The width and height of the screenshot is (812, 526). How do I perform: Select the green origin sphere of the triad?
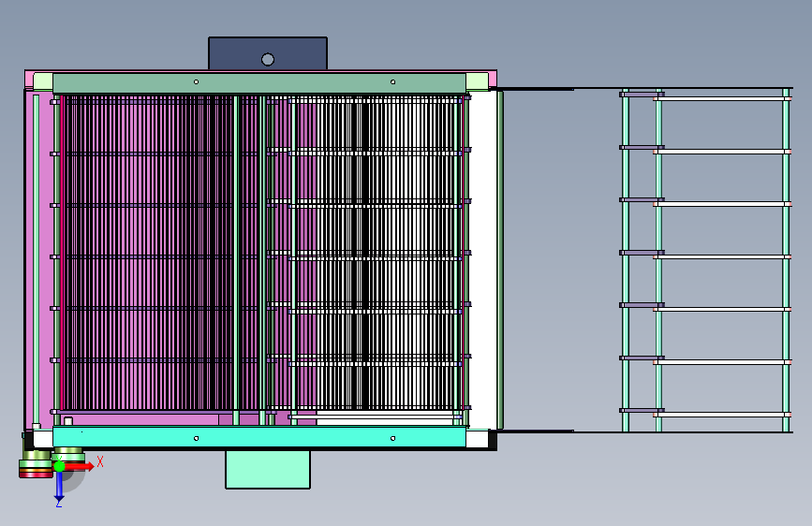click(x=59, y=466)
